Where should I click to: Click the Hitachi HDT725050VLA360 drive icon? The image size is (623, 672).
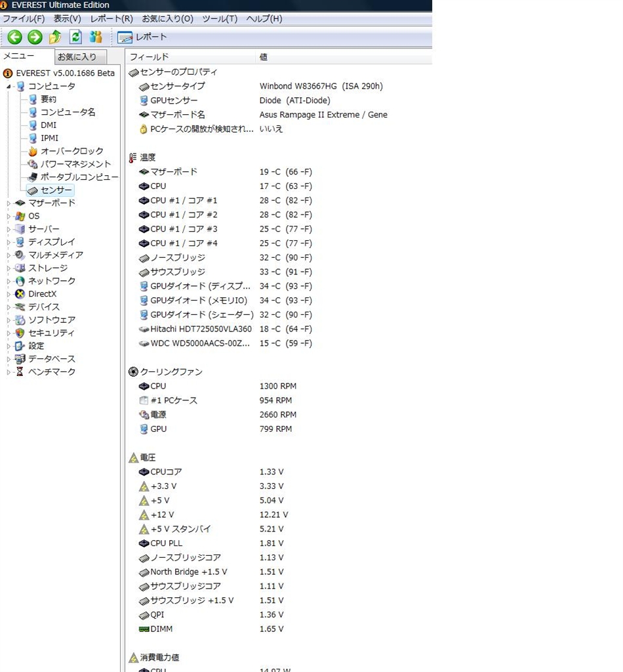click(x=144, y=329)
